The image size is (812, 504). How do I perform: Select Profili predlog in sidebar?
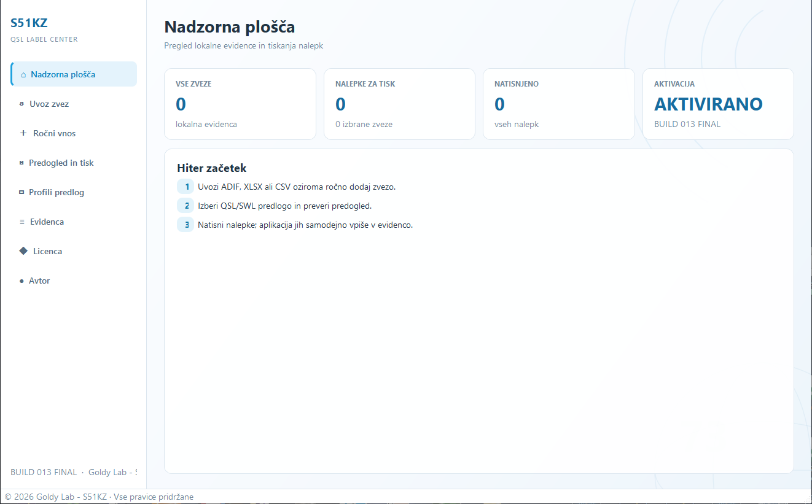[74, 192]
